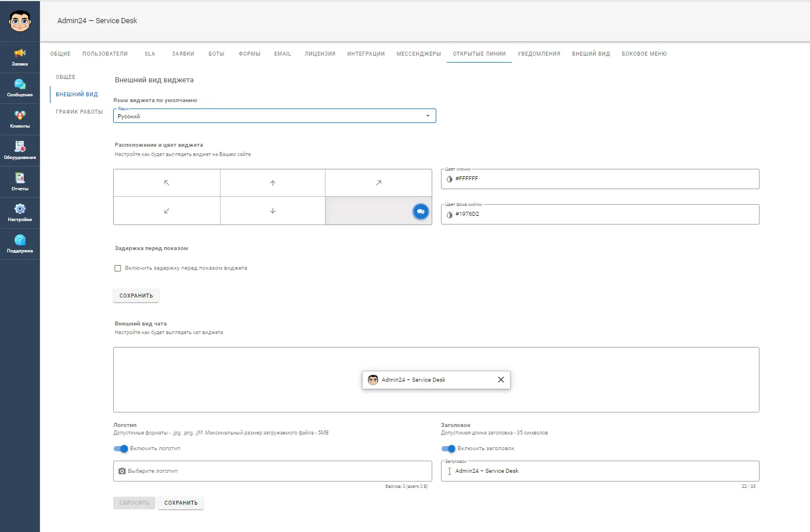Image resolution: width=810 pixels, height=532 pixels.
Task: Open the Пользователи tab
Action: tap(105, 54)
